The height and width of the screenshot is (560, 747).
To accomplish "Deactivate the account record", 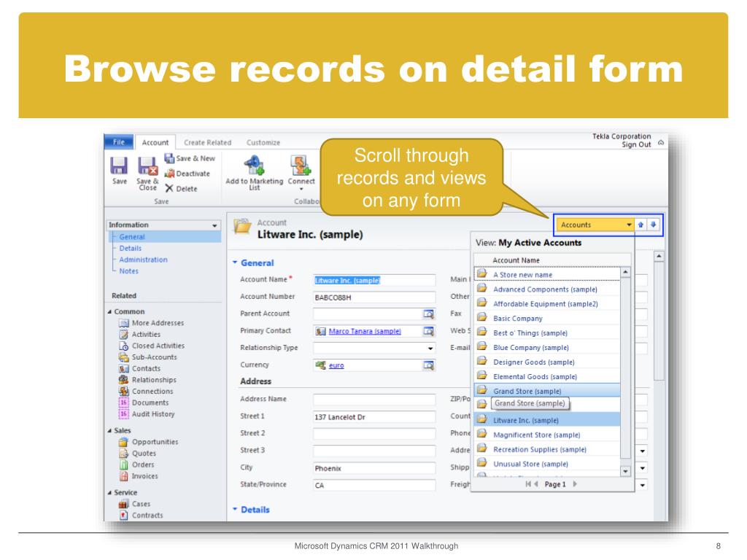I will [x=187, y=174].
